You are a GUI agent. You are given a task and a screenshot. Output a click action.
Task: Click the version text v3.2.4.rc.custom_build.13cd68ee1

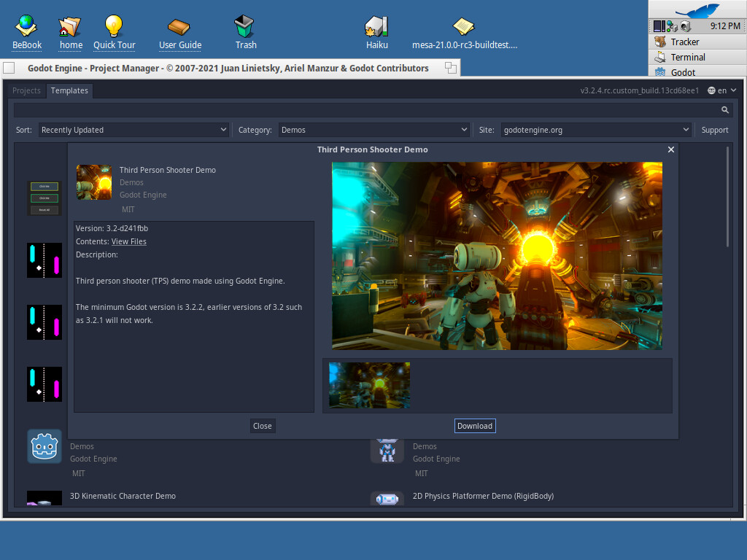point(639,90)
